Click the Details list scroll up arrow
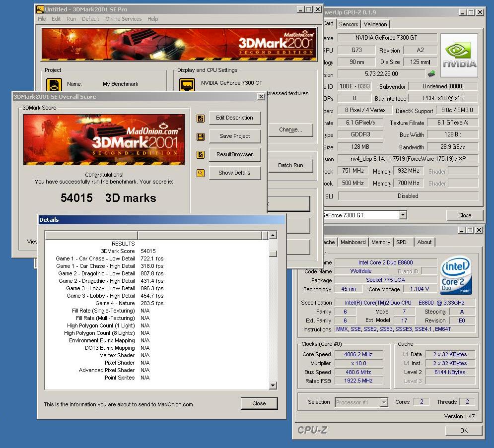The width and height of the screenshot is (494, 448). point(273,235)
